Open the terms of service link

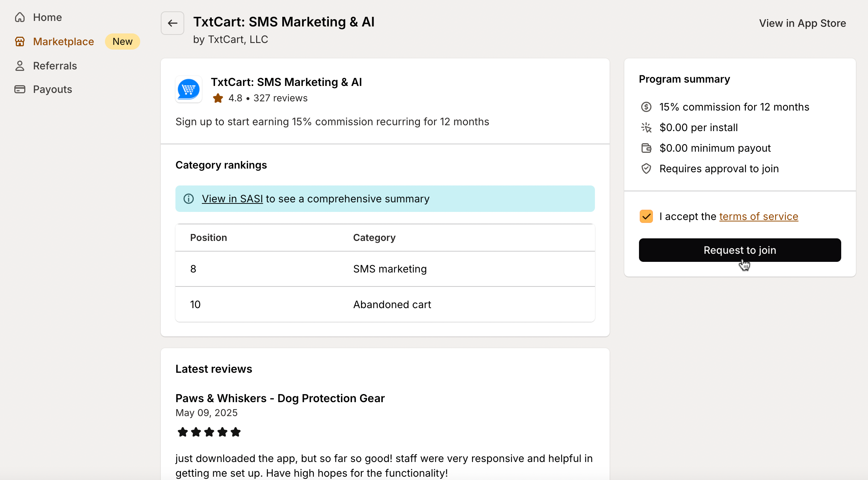(x=758, y=216)
